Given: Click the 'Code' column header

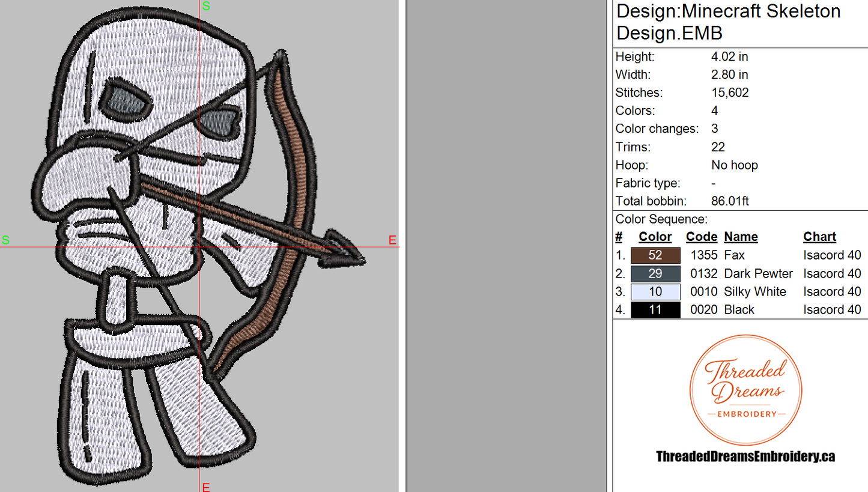Looking at the screenshot, I should pos(702,237).
